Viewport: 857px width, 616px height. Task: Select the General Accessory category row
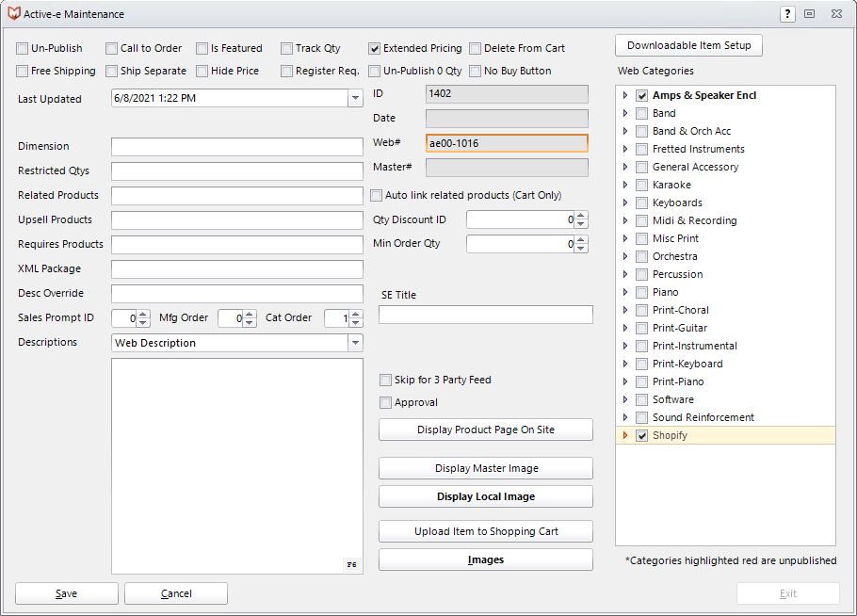click(x=725, y=167)
